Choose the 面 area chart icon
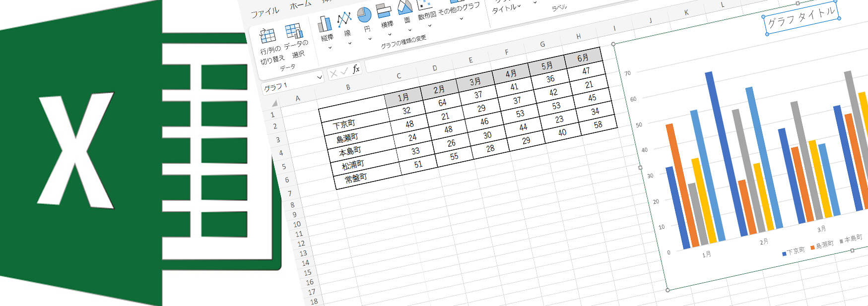 point(405,7)
